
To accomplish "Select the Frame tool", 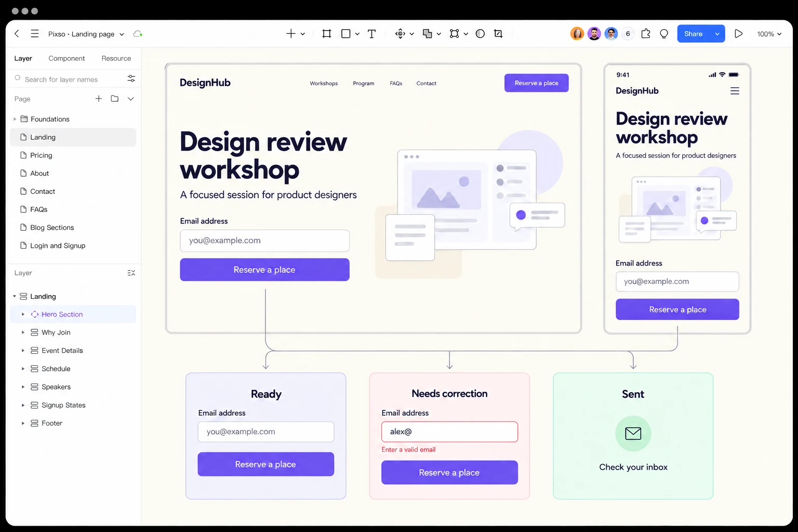I will (x=327, y=34).
